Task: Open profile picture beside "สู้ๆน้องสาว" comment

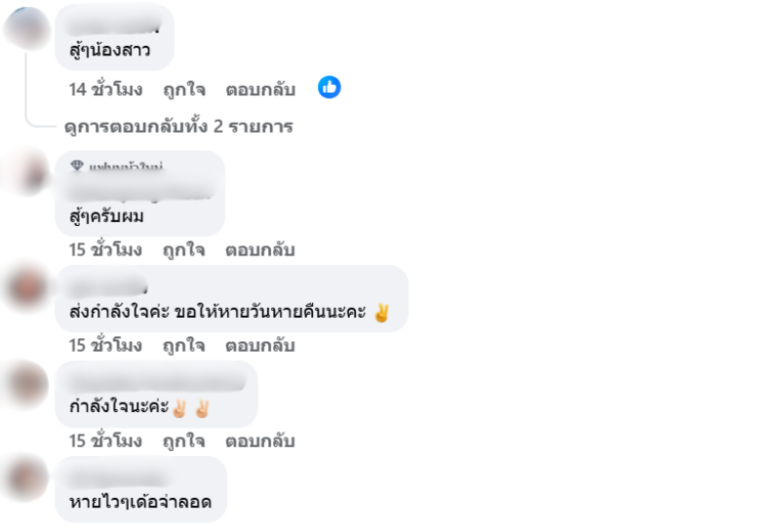Action: coord(25,28)
